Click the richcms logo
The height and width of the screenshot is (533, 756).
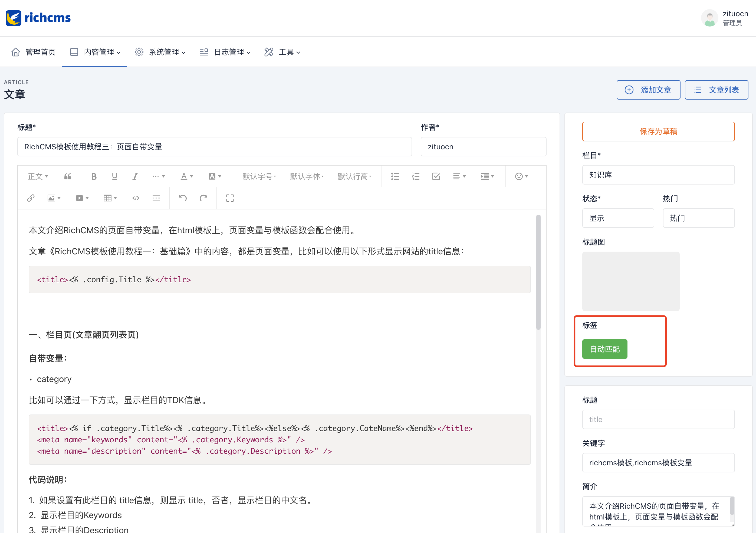[38, 18]
